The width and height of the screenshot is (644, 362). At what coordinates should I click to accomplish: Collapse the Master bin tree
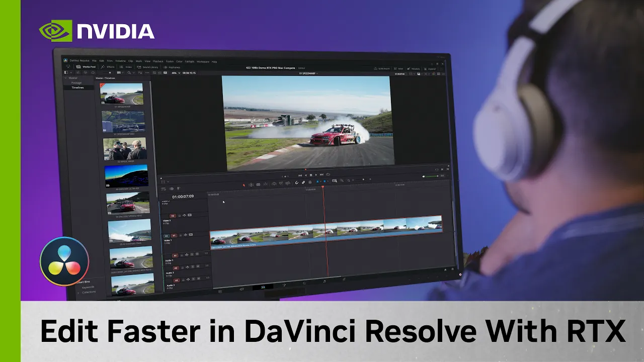65,78
